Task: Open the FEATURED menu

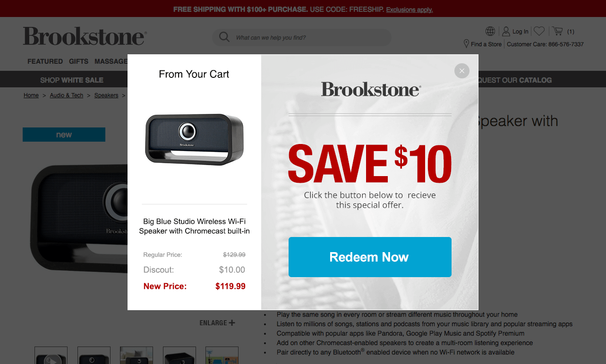Action: coord(45,61)
